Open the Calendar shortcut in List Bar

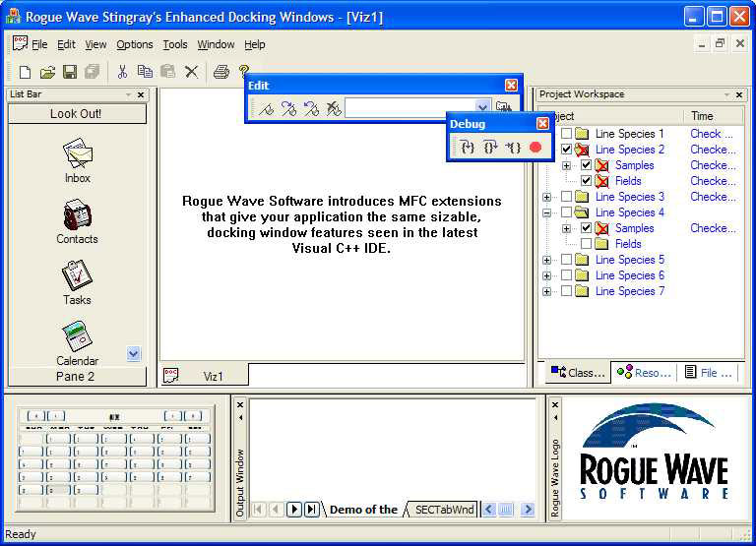77,343
